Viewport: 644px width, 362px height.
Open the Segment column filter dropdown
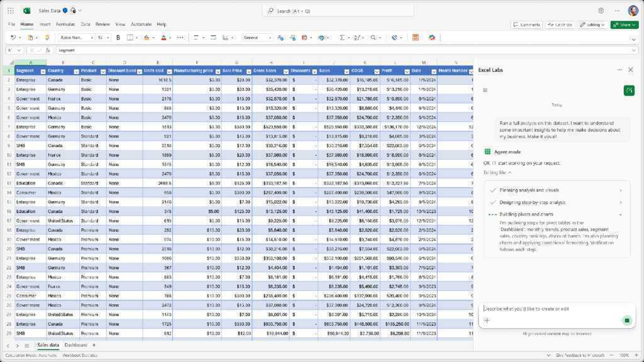(42, 71)
